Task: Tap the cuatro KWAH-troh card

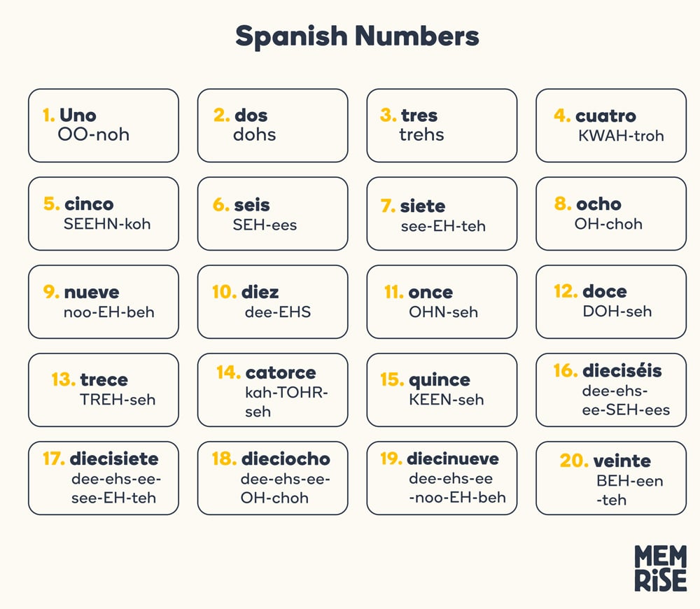Action: (611, 125)
